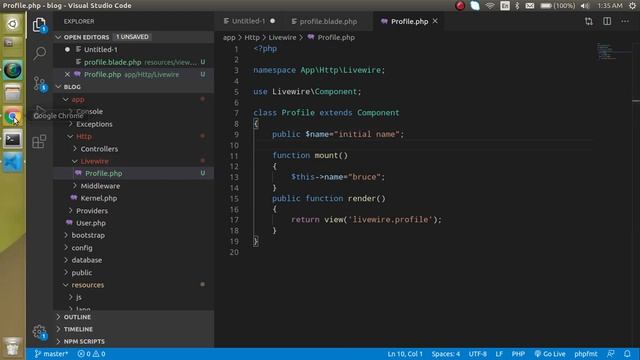Click the Http breadcrumb segment
Viewport: 640px width, 360px height.
pos(252,37)
